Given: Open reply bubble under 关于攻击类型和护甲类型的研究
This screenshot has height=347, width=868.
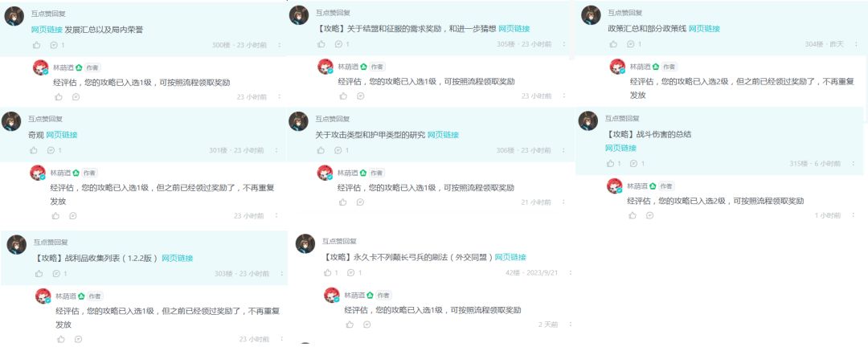Looking at the screenshot, I should [338, 150].
